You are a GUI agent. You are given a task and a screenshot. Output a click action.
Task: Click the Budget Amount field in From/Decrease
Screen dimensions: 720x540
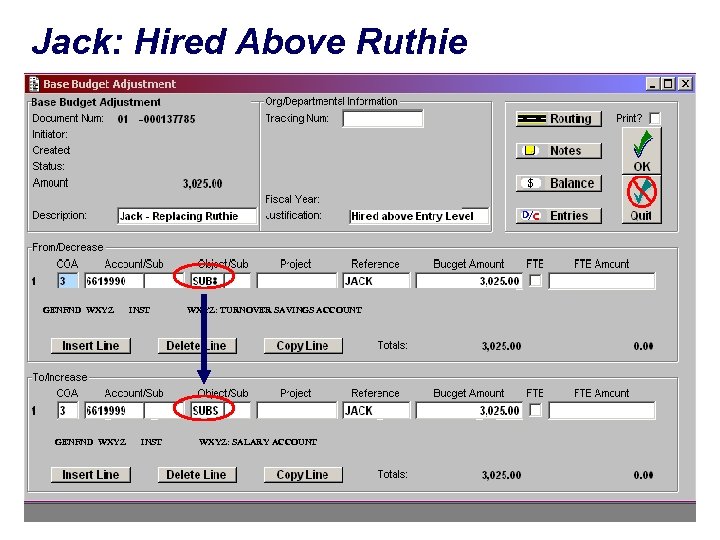pyautogui.click(x=468, y=281)
